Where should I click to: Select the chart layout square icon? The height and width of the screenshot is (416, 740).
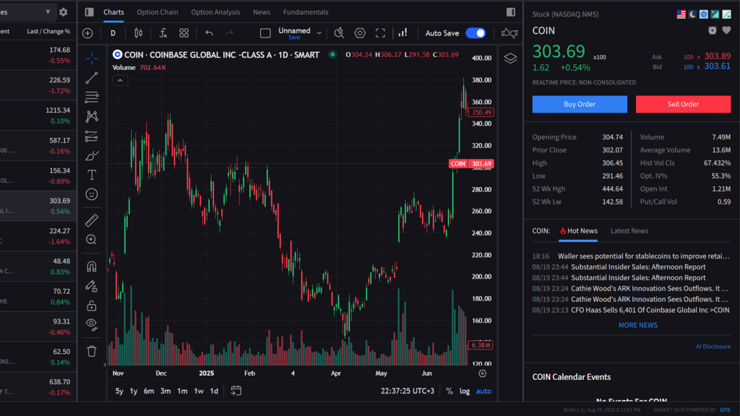265,33
